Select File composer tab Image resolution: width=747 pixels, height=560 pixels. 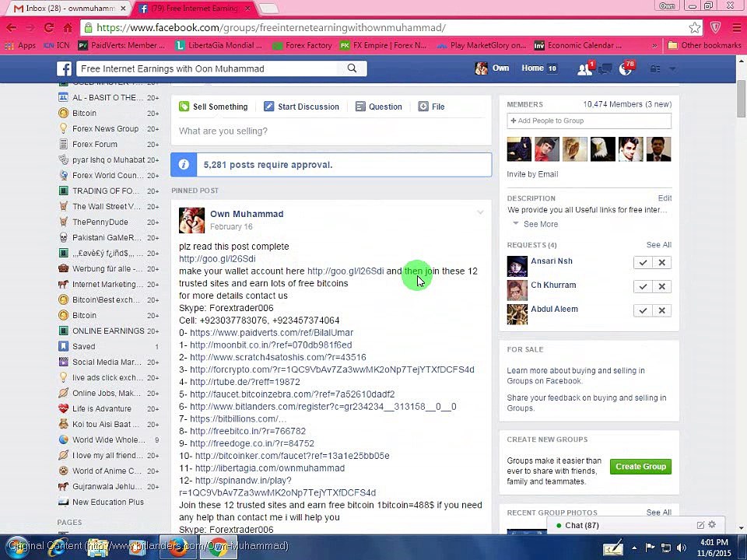431,107
